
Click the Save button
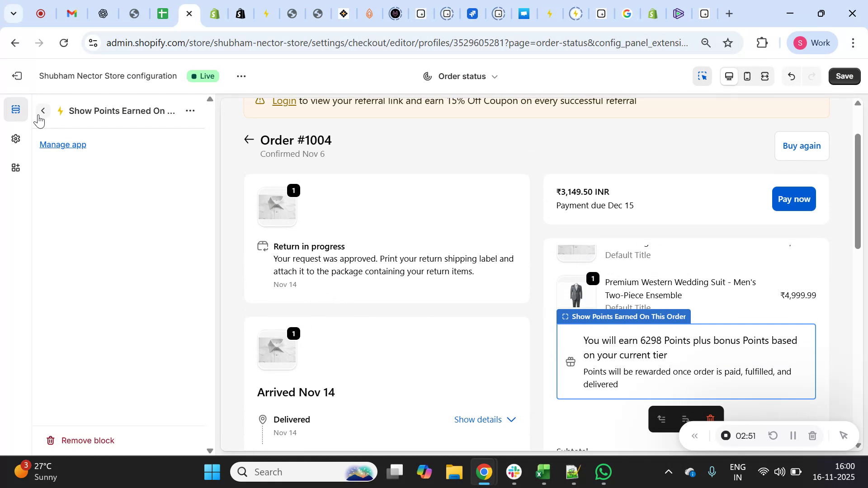[844, 76]
